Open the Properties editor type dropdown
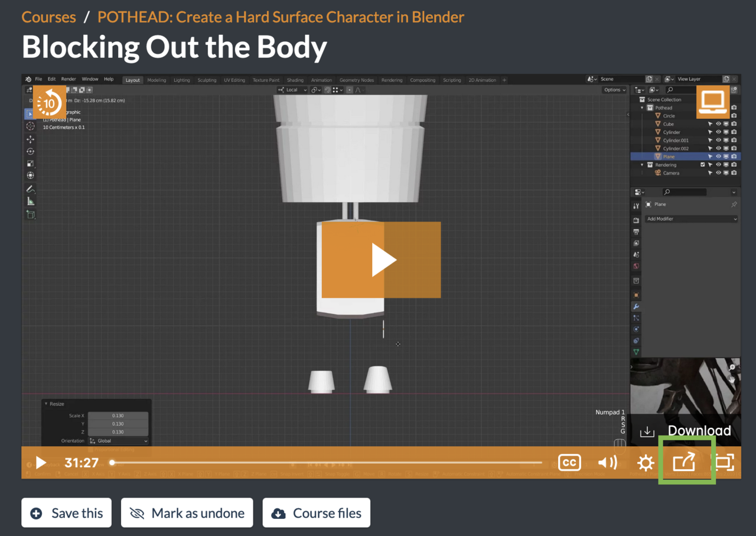Viewport: 756px width, 536px height. point(638,192)
